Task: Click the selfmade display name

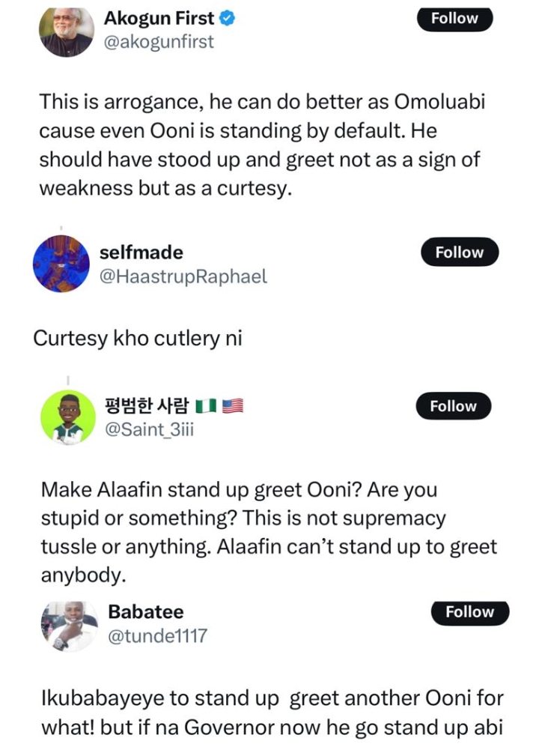Action: (x=141, y=252)
